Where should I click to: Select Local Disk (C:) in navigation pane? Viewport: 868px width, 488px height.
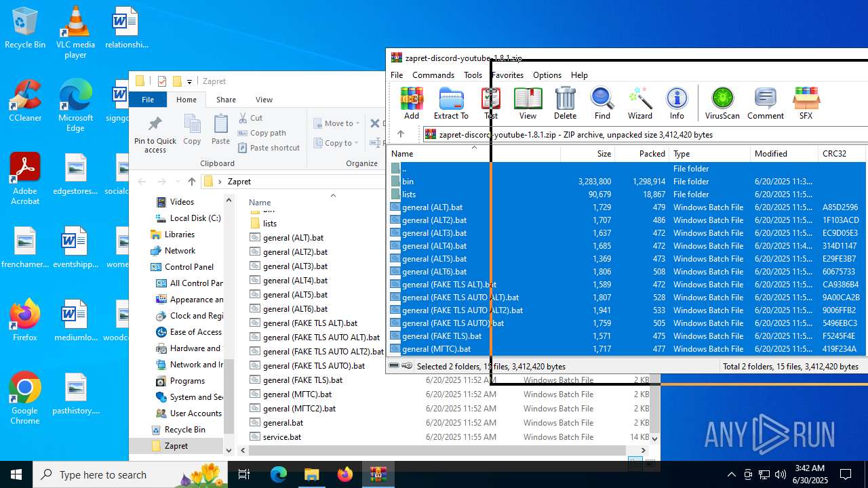(x=195, y=218)
